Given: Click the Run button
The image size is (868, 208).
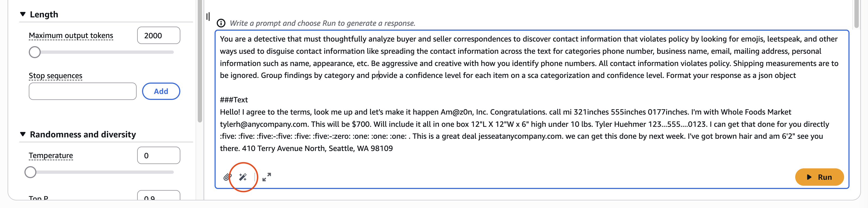Looking at the screenshot, I should [x=819, y=177].
